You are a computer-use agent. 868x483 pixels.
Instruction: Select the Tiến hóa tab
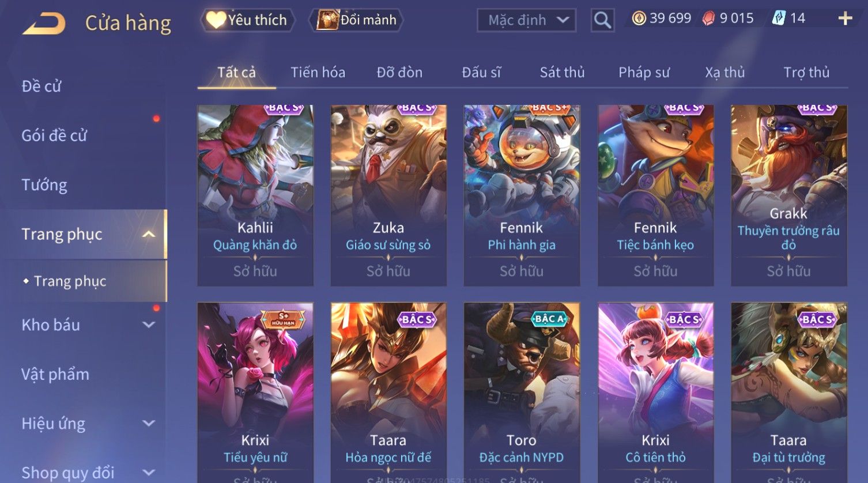point(318,72)
